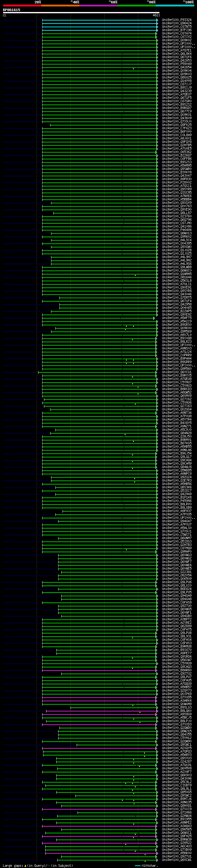197x868 pixels.
Task: Click the green alignment bar for UniRef100_Q9FK25
Action: 104,125
